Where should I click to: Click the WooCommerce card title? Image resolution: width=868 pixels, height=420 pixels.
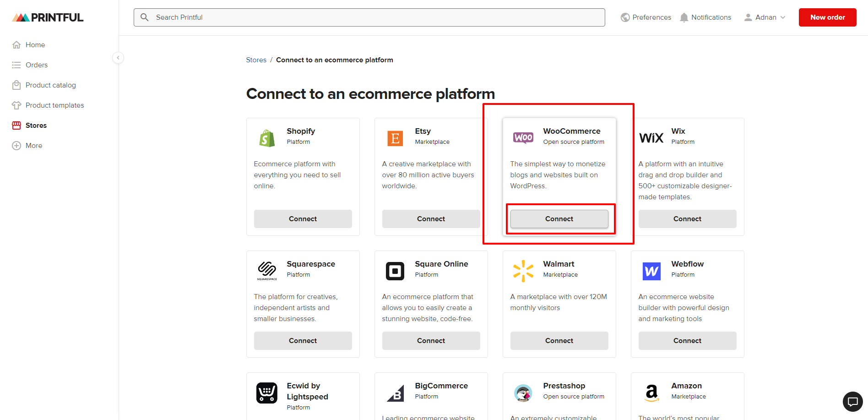(x=571, y=131)
